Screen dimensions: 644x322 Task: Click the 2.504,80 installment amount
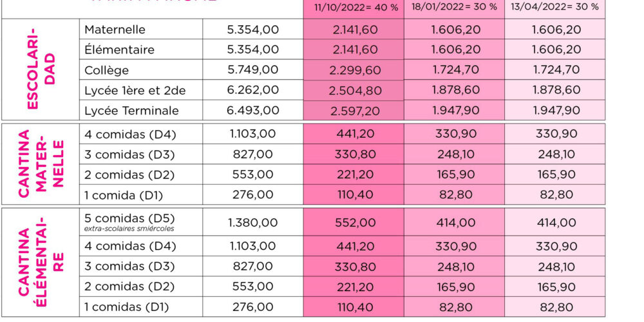pos(354,91)
